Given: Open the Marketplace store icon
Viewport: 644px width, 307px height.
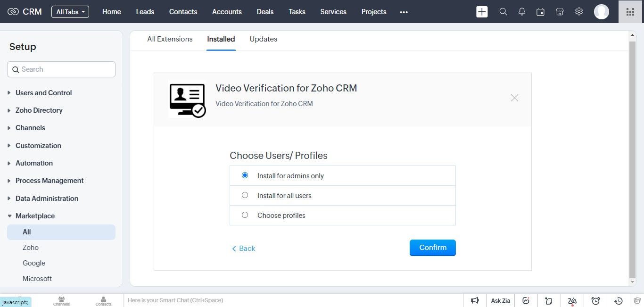Looking at the screenshot, I should coord(560,12).
